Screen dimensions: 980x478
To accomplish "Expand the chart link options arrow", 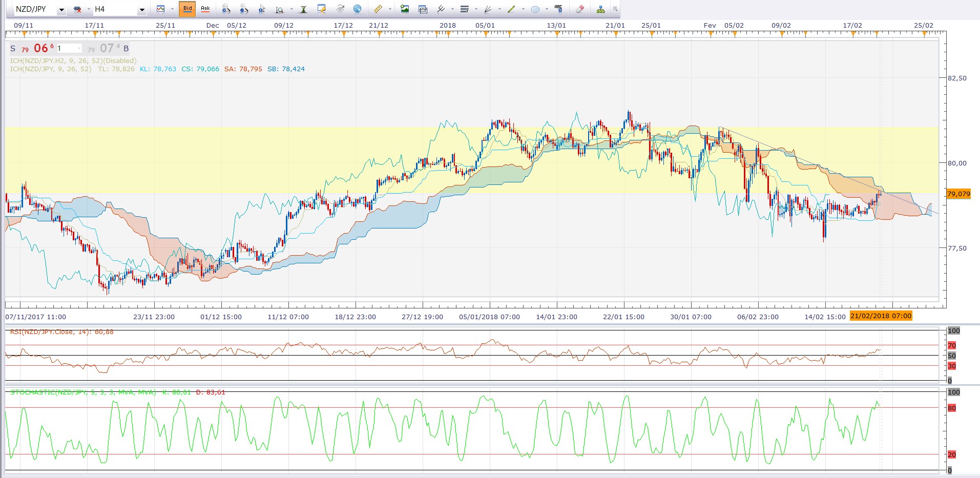I will tap(88, 9).
